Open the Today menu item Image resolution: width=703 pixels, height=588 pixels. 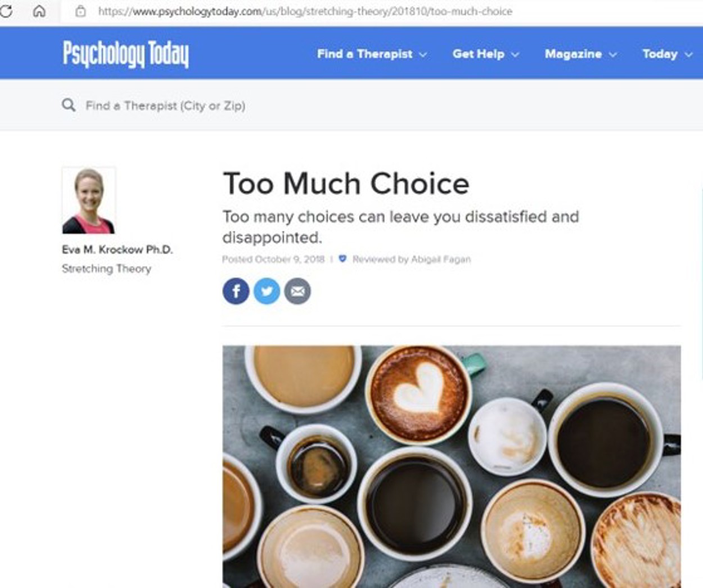tap(660, 54)
